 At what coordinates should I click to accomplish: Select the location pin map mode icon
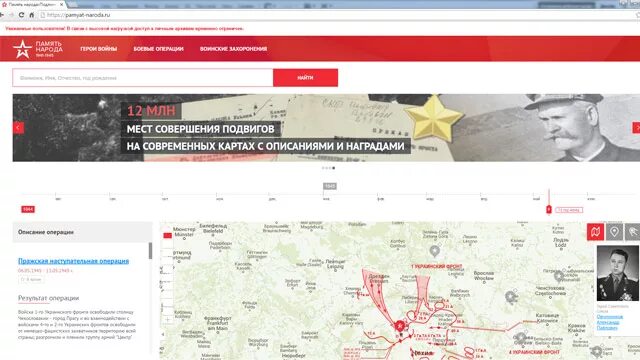614,232
